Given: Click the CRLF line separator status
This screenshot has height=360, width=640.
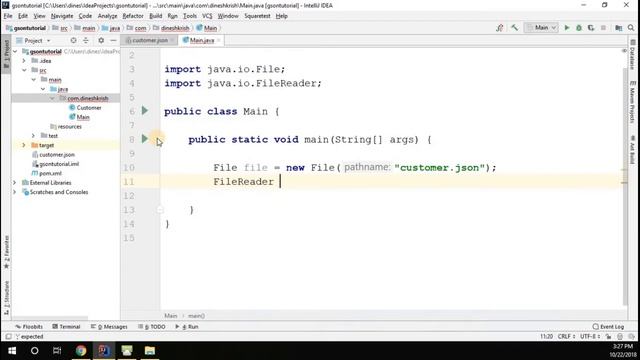Looking at the screenshot, I should click(x=567, y=337).
